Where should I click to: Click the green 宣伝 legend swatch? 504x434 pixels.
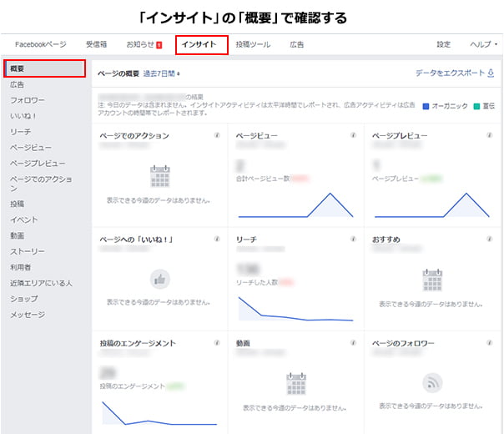click(476, 106)
